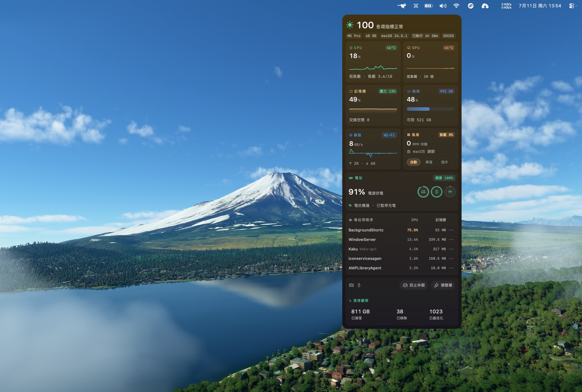Screen dimensions: 582x392
Task: Open Control Center from menu bar
Action: click(x=571, y=6)
